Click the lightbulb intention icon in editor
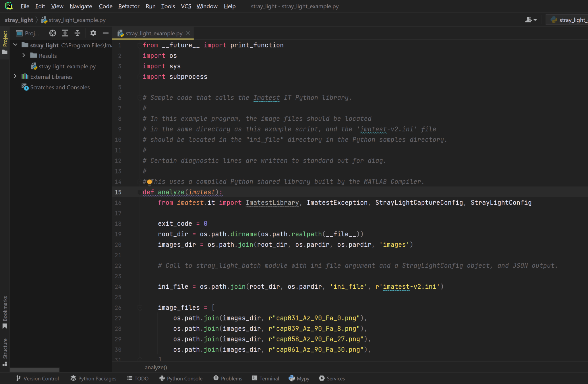 pos(149,182)
